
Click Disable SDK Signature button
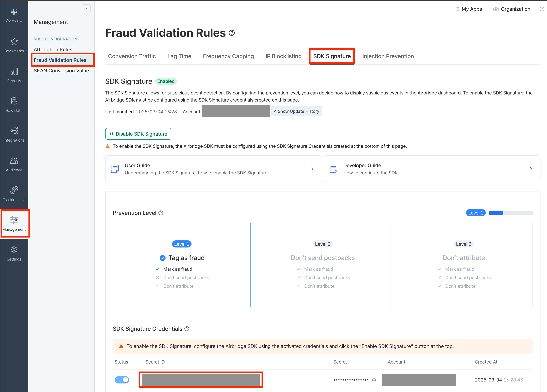pyautogui.click(x=138, y=134)
